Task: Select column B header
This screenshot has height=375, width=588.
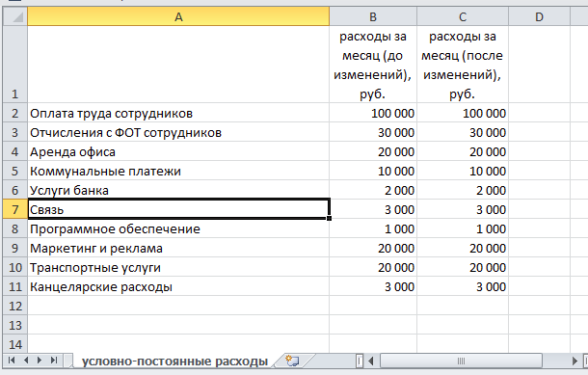Action: (x=373, y=17)
